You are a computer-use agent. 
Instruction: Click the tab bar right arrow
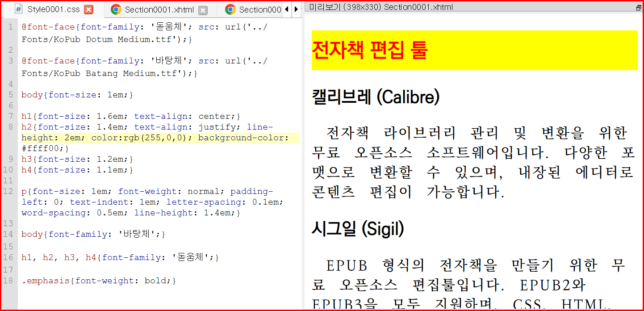[x=296, y=9]
